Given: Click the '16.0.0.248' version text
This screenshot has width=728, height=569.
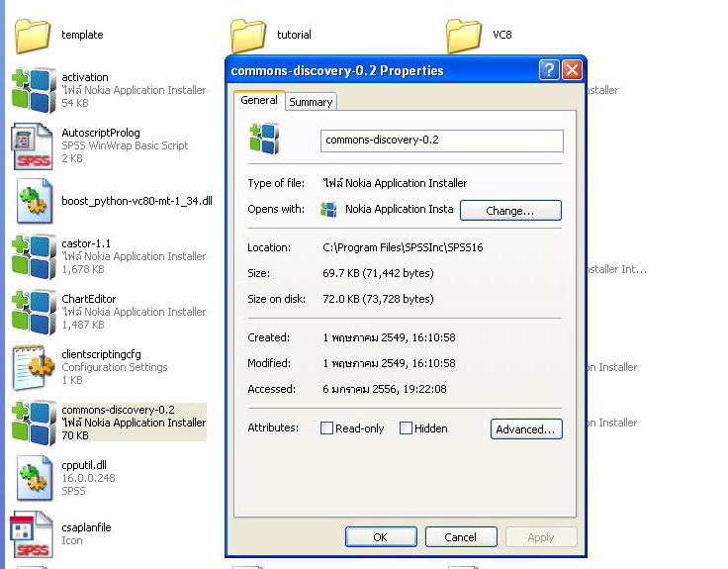Looking at the screenshot, I should pyautogui.click(x=88, y=478).
